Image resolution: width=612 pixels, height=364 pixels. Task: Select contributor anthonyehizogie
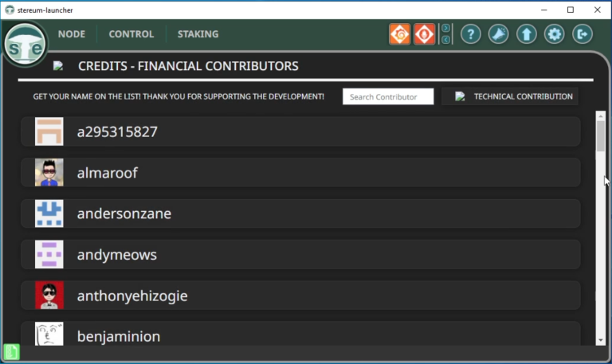click(x=300, y=296)
